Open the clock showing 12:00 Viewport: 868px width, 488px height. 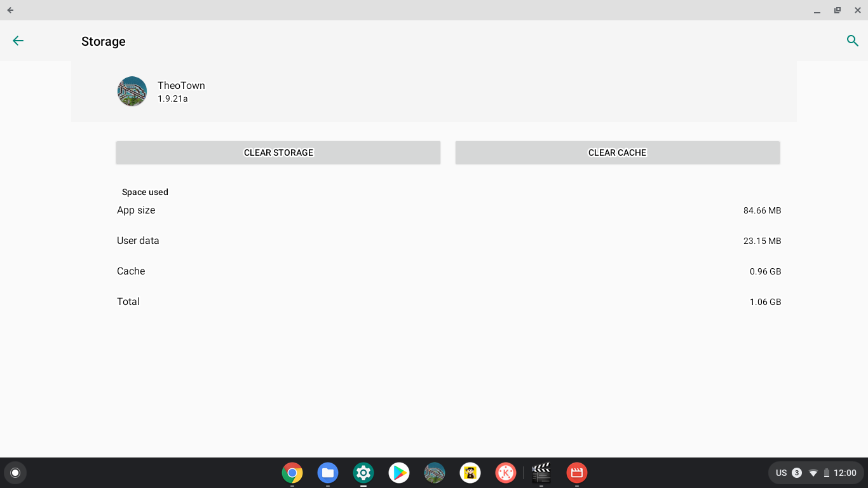845,473
